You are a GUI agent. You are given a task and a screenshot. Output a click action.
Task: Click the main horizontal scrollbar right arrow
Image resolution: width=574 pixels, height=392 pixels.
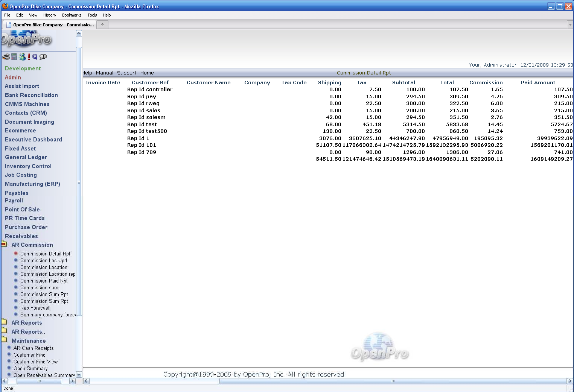pos(569,381)
